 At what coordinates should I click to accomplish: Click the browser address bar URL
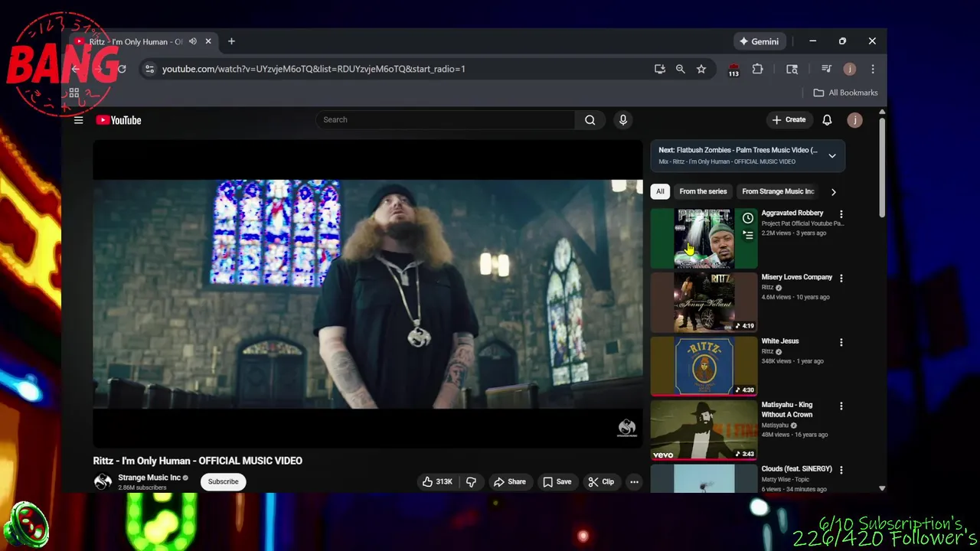point(314,69)
